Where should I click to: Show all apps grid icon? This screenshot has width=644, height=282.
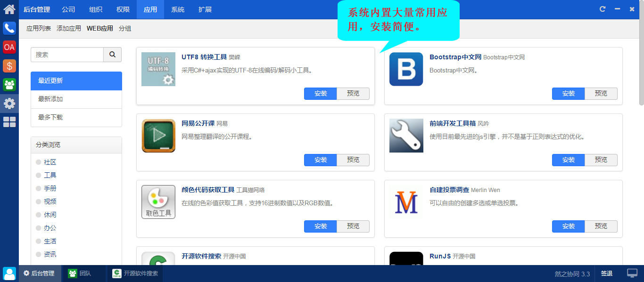9,122
